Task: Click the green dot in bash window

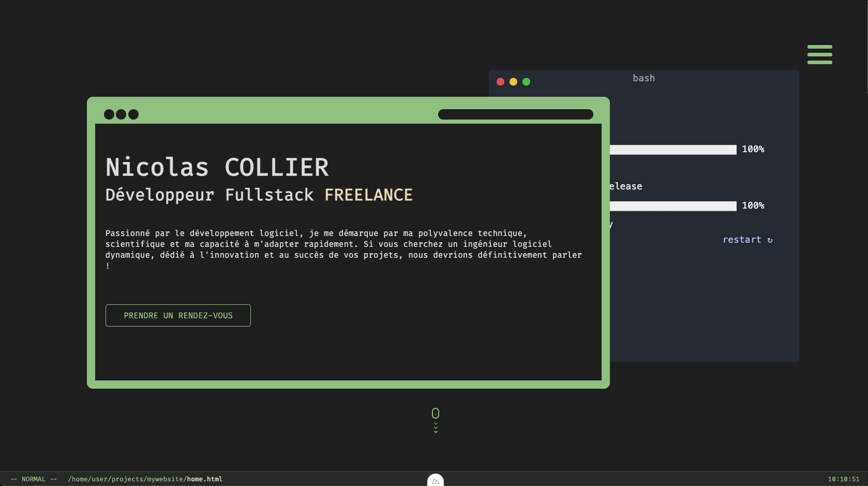Action: [x=526, y=82]
